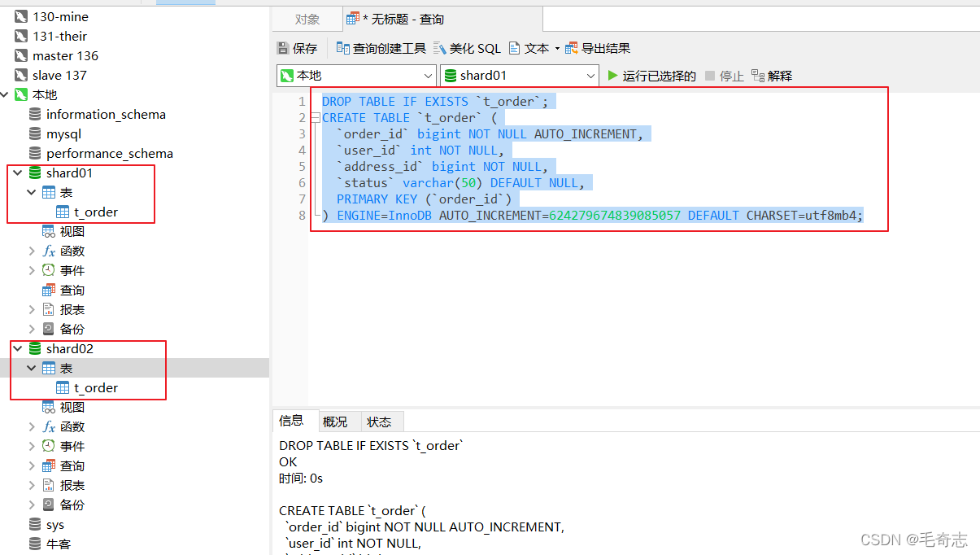Select the sys database
Screen dimensions: 980x555
[x=54, y=524]
